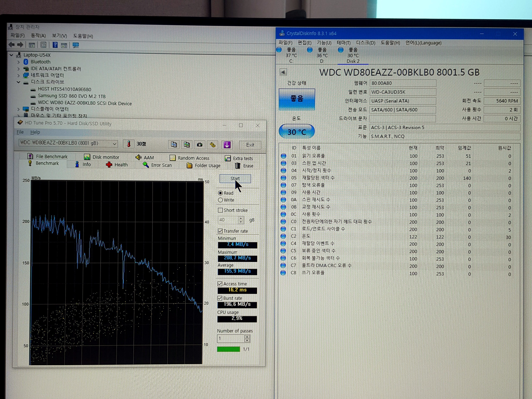532x399 pixels.
Task: Click the Number of passes input field
Action: (231, 338)
